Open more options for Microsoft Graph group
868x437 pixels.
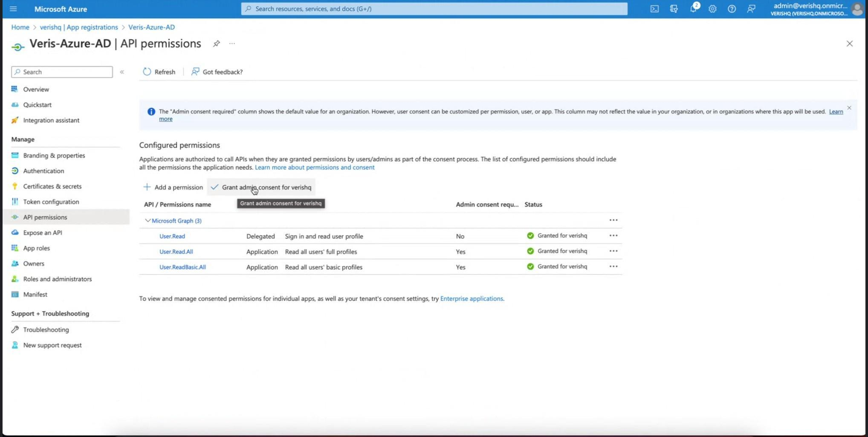pyautogui.click(x=613, y=220)
